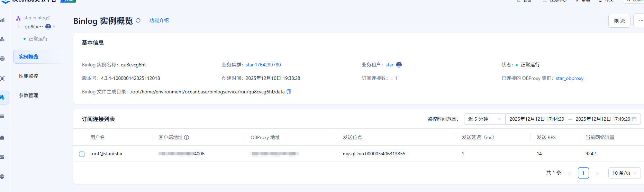Image resolution: width=644 pixels, height=192 pixels.
Task: Open the 近 5 分钟 time range dropdown
Action: [x=484, y=119]
